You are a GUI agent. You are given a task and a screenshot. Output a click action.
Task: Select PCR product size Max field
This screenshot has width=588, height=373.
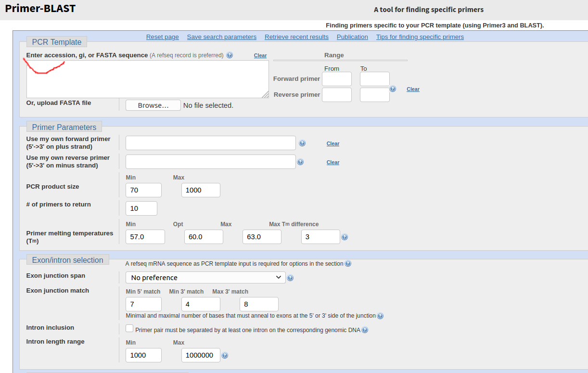201,190
